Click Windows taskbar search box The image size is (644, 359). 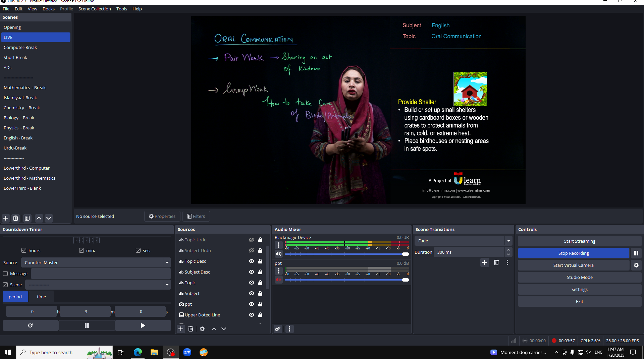point(64,352)
